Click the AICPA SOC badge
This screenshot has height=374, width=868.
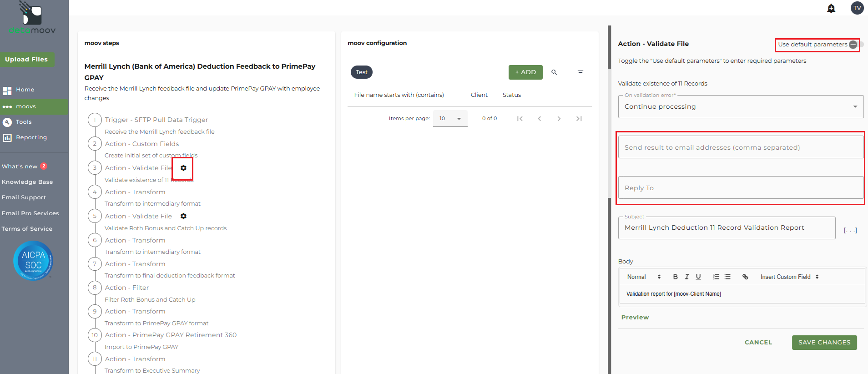point(33,261)
